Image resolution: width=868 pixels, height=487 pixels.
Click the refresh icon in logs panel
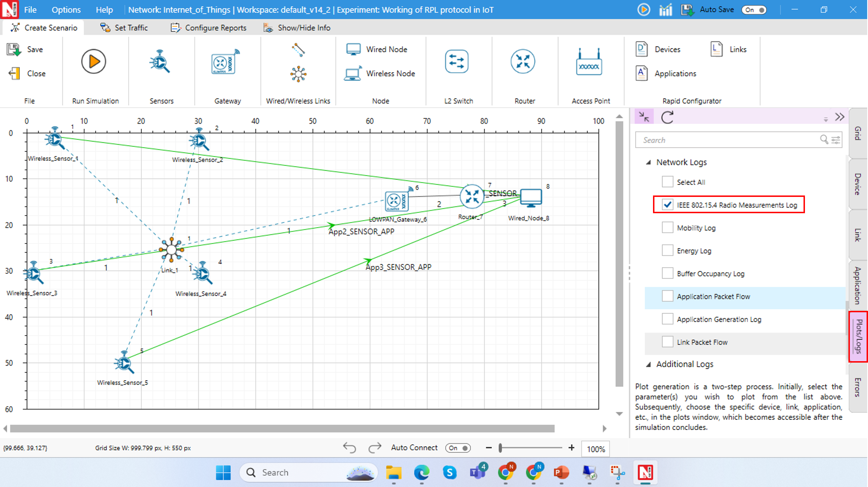tap(667, 117)
